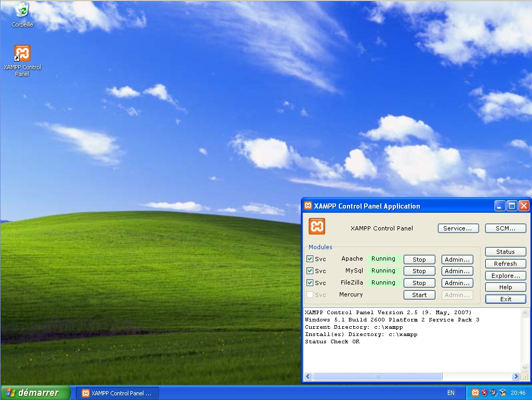Toggle the MySql Svc checkbox
Image resolution: width=532 pixels, height=400 pixels.
coord(310,271)
